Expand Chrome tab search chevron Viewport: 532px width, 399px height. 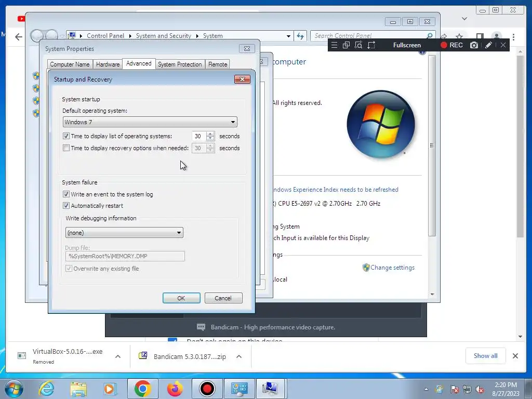tap(464, 19)
